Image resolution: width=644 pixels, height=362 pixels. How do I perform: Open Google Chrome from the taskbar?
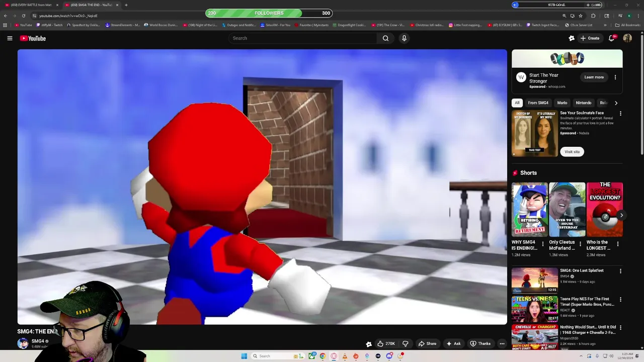323,356
